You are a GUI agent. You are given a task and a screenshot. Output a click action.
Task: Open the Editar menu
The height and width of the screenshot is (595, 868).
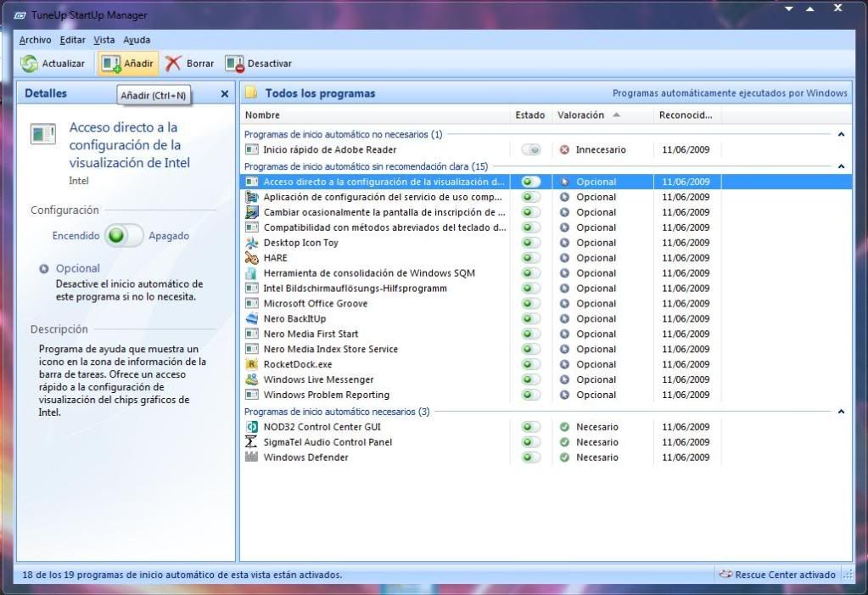(x=72, y=40)
